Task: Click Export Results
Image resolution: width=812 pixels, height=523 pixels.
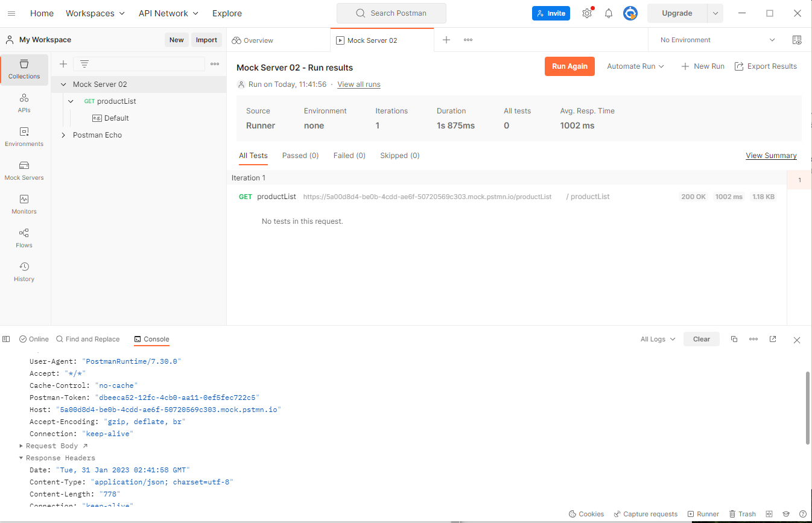Action: click(766, 66)
